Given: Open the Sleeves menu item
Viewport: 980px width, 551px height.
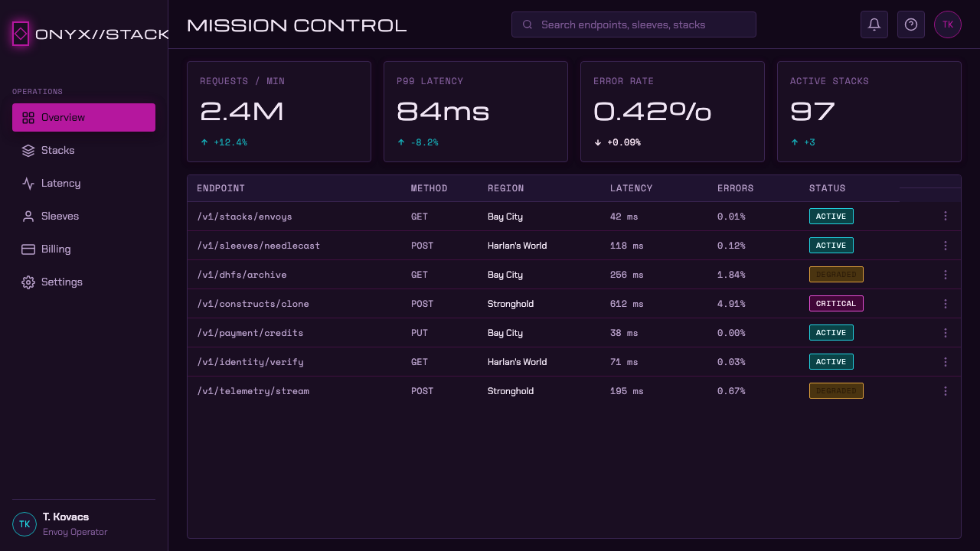Looking at the screenshot, I should click(83, 217).
